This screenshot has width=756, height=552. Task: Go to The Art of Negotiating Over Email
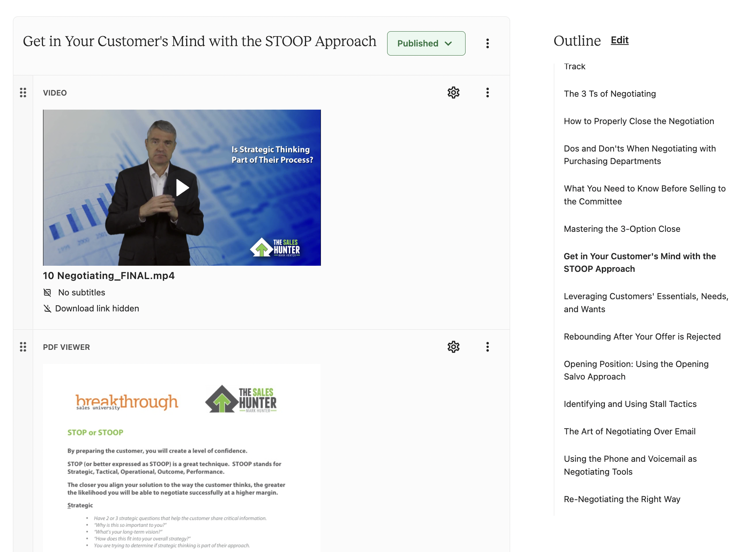coord(629,431)
